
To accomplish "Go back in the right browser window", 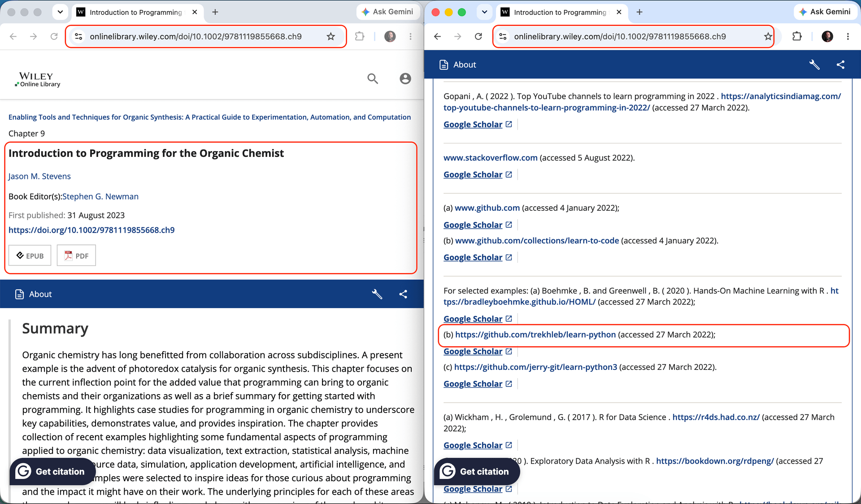I will coord(437,36).
